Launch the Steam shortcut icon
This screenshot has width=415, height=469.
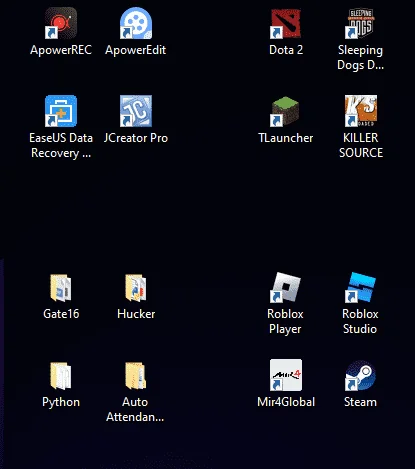click(361, 375)
